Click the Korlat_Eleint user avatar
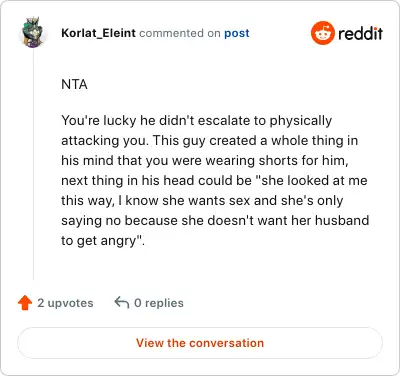 point(33,33)
